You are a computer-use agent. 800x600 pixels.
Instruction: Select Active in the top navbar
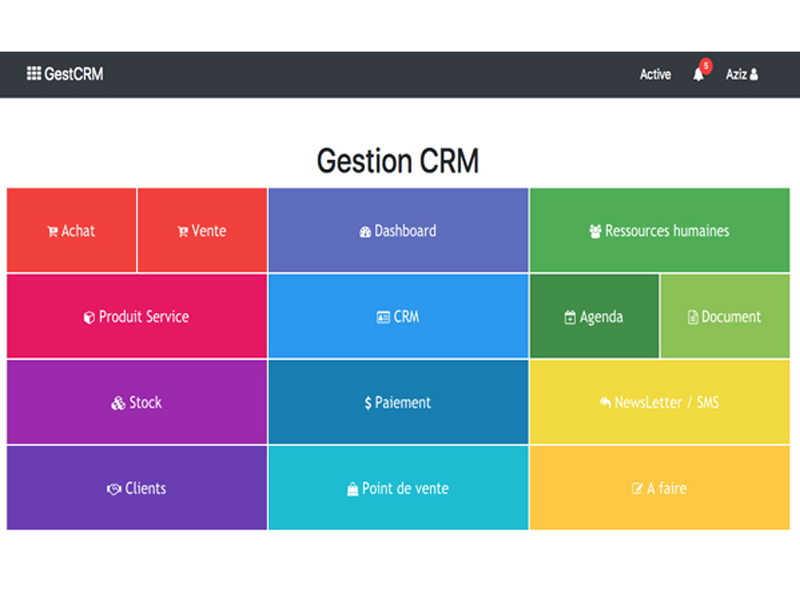click(x=655, y=75)
